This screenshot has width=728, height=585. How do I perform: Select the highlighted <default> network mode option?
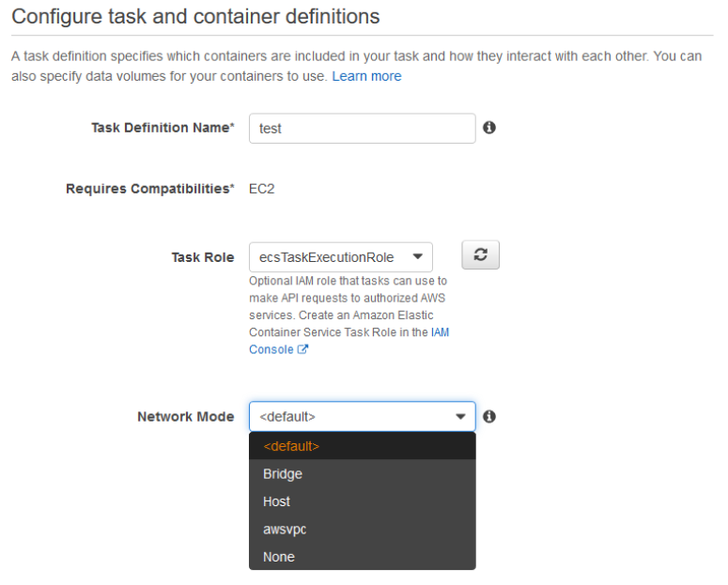coord(362,447)
